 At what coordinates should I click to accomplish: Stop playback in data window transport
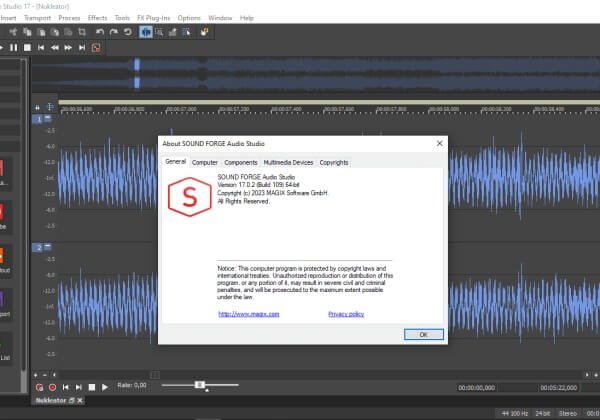(x=92, y=387)
